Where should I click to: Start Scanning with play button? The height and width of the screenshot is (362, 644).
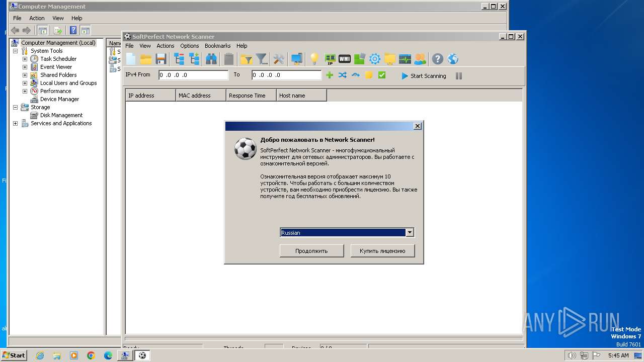(x=424, y=76)
